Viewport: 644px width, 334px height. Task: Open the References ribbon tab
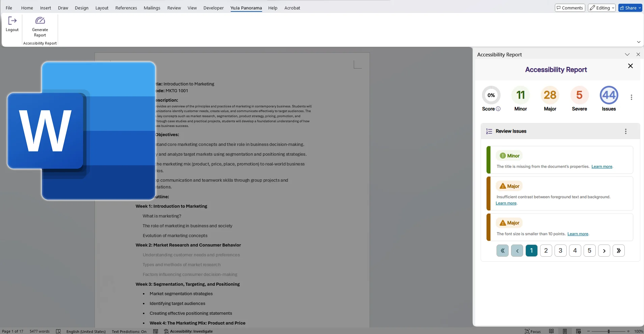tap(126, 8)
